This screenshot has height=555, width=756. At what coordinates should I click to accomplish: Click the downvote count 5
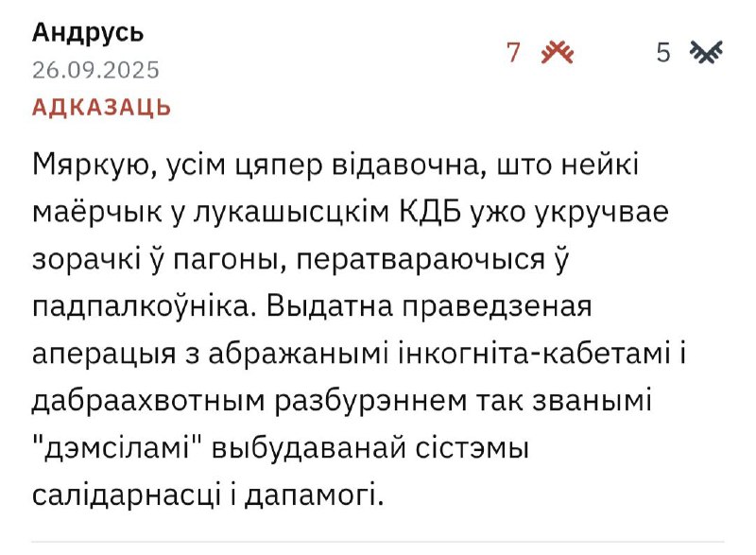tap(663, 53)
